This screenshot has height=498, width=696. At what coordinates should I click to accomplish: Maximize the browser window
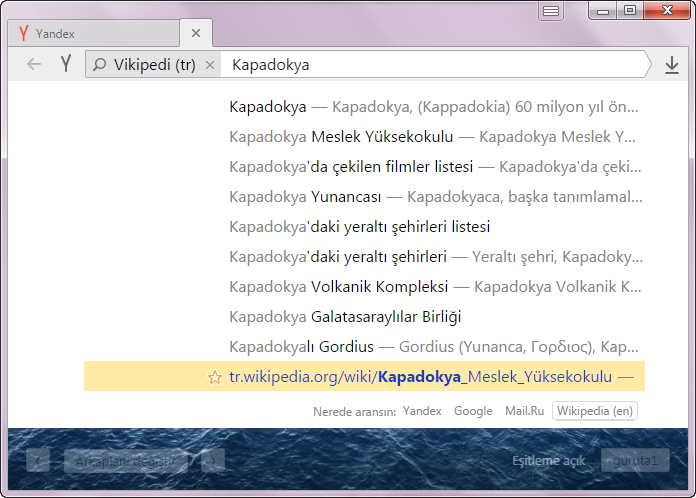[x=629, y=10]
